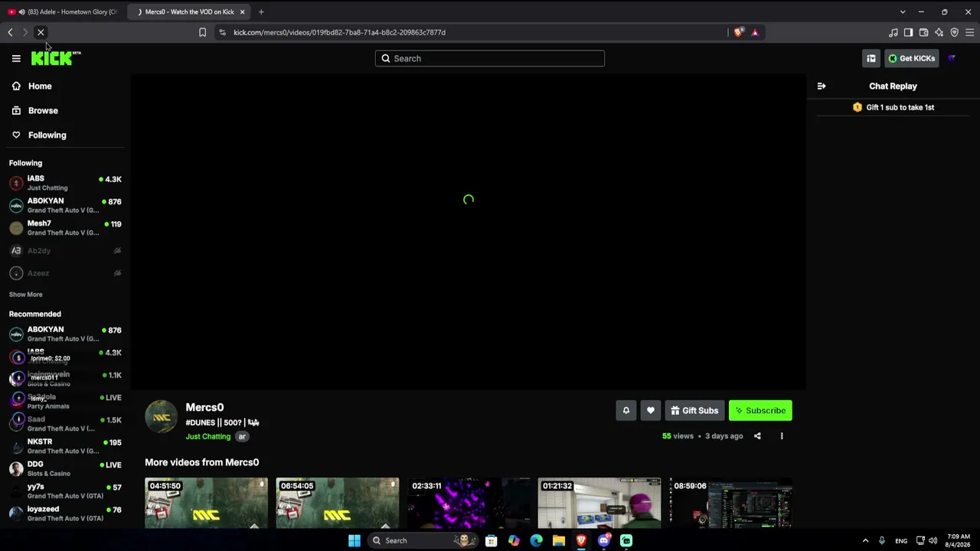Go back in browser history
The width and height of the screenshot is (980, 551).
(x=10, y=32)
